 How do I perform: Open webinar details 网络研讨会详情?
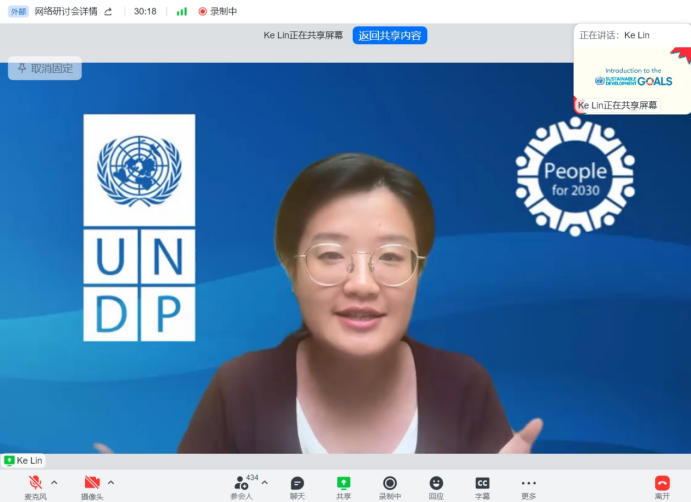pyautogui.click(x=66, y=11)
